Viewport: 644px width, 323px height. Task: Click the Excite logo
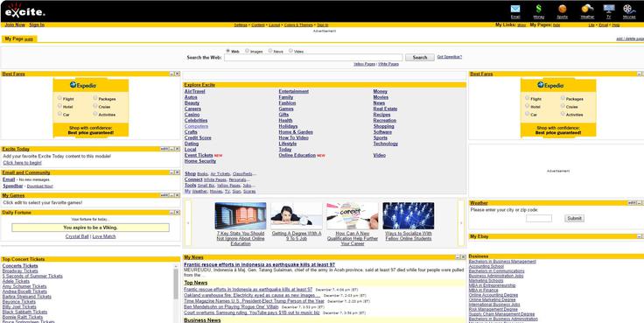24,11
